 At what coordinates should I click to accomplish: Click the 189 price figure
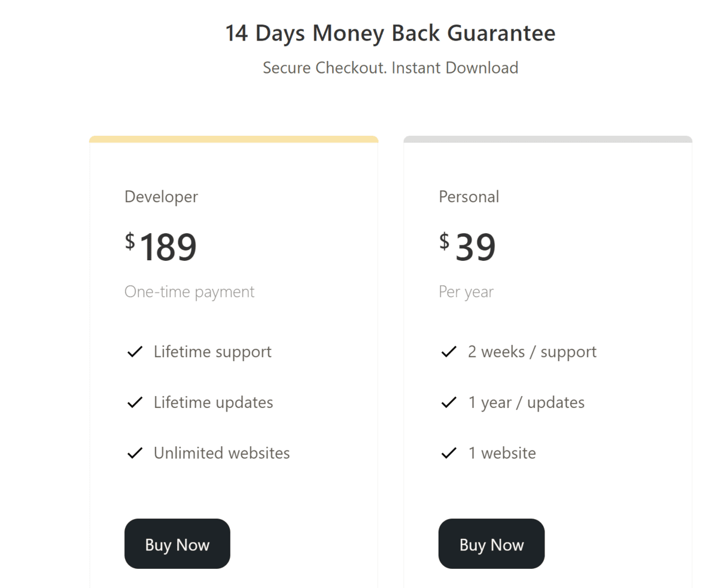pos(168,247)
